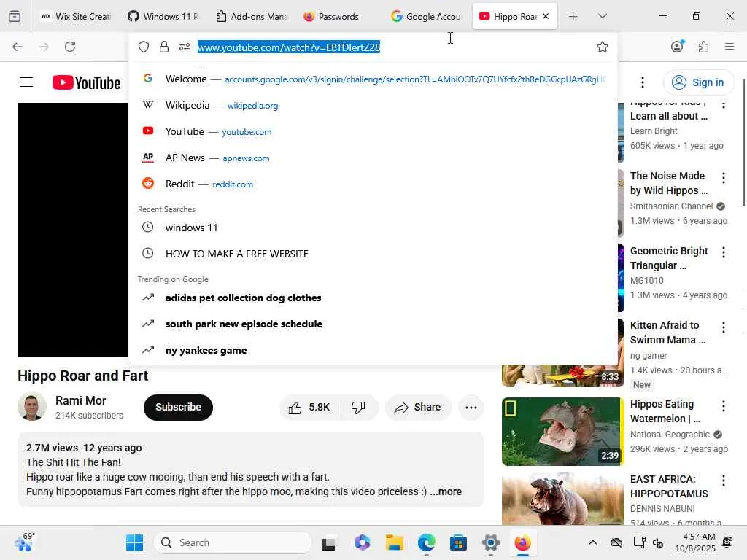Close the Hippo Roar tab
Image resolution: width=747 pixels, height=560 pixels.
pyautogui.click(x=546, y=16)
